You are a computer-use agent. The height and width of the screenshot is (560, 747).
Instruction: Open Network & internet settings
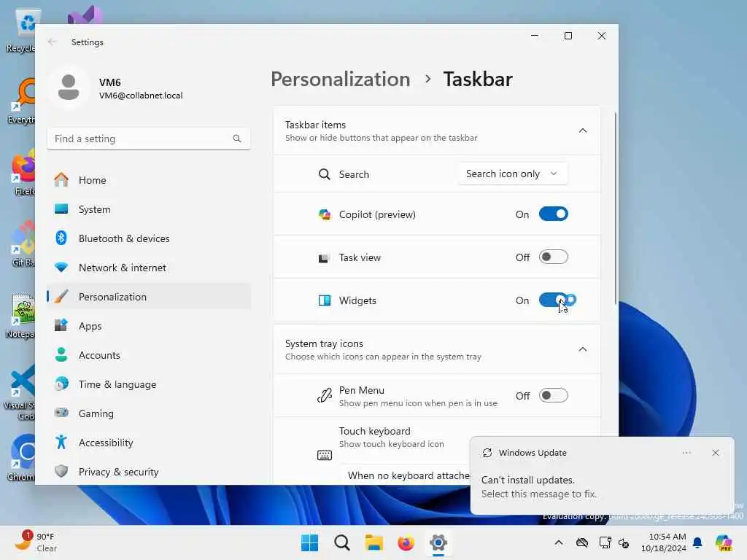tap(149, 268)
